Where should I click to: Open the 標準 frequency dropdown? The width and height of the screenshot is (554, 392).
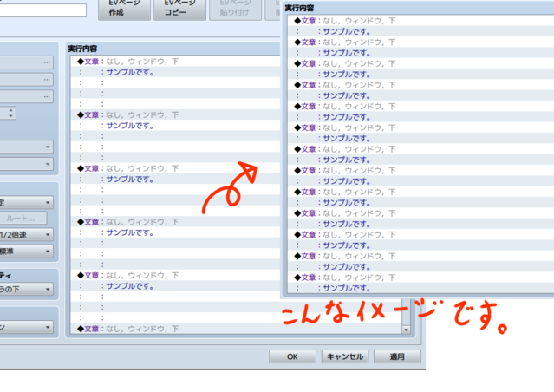tap(27, 252)
